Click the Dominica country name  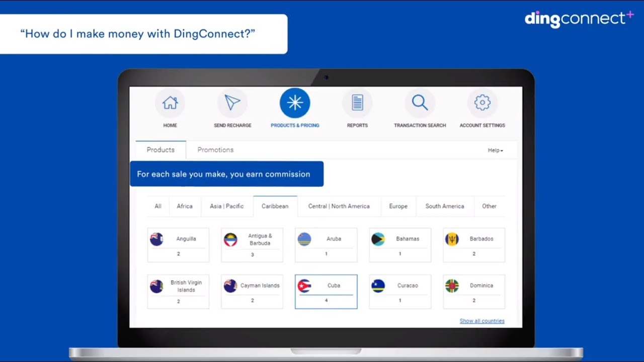(481, 286)
